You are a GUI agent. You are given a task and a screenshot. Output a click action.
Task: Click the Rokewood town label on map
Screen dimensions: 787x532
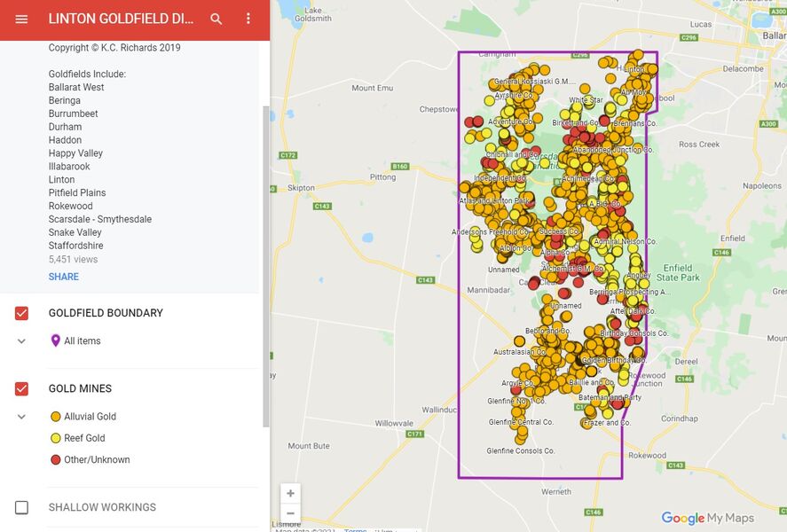pyautogui.click(x=648, y=455)
